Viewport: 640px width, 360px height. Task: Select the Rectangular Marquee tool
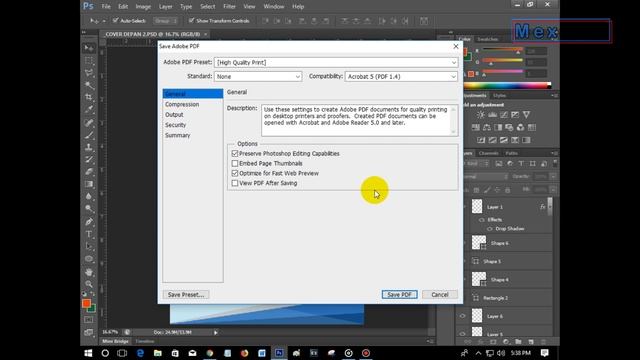click(x=89, y=61)
